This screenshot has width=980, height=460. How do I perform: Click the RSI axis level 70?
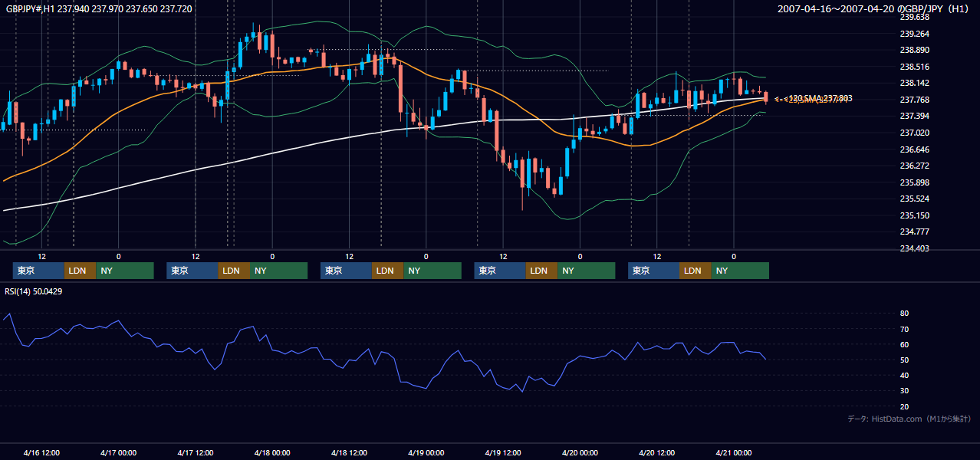tap(905, 329)
